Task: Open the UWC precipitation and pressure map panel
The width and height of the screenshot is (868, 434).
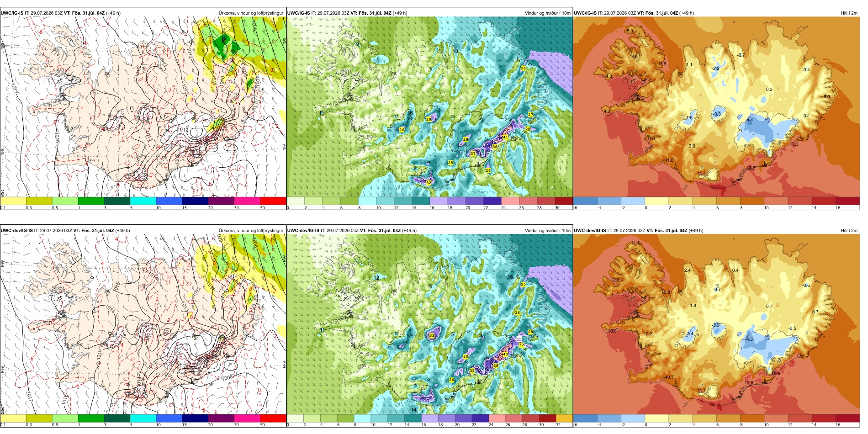Action: click(143, 107)
